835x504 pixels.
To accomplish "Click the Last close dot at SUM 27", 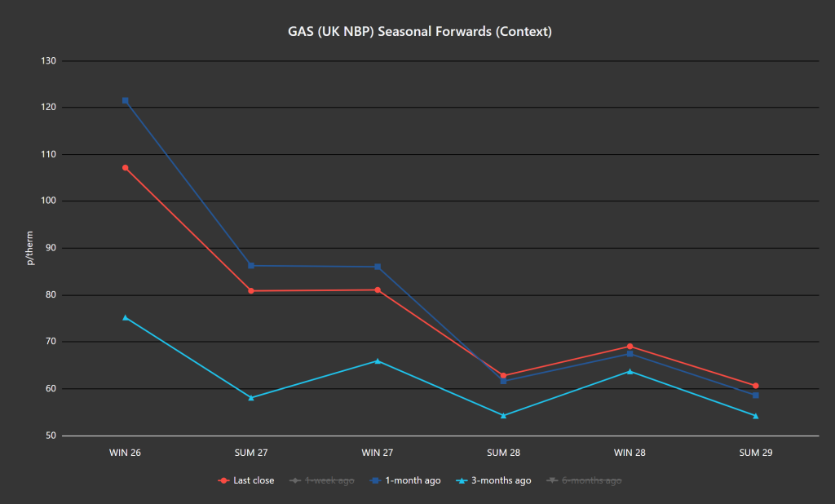I will point(251,290).
